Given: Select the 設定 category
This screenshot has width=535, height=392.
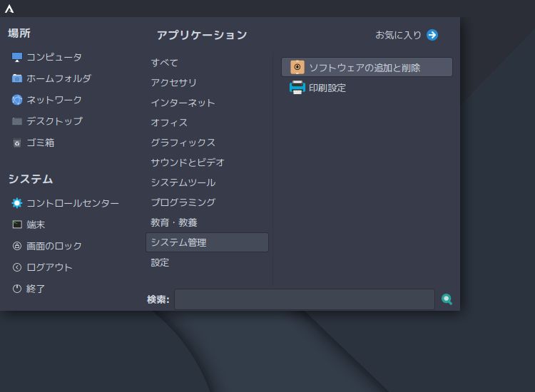Looking at the screenshot, I should tap(160, 262).
